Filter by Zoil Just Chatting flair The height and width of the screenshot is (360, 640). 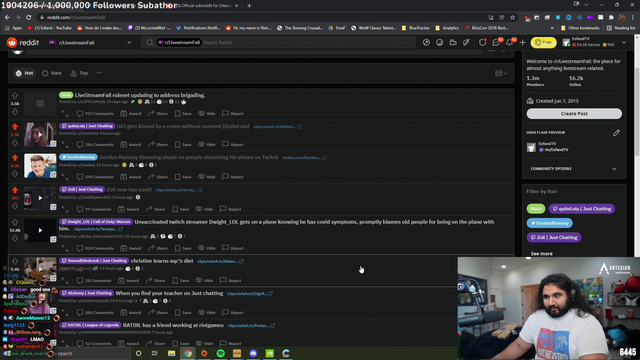point(553,237)
